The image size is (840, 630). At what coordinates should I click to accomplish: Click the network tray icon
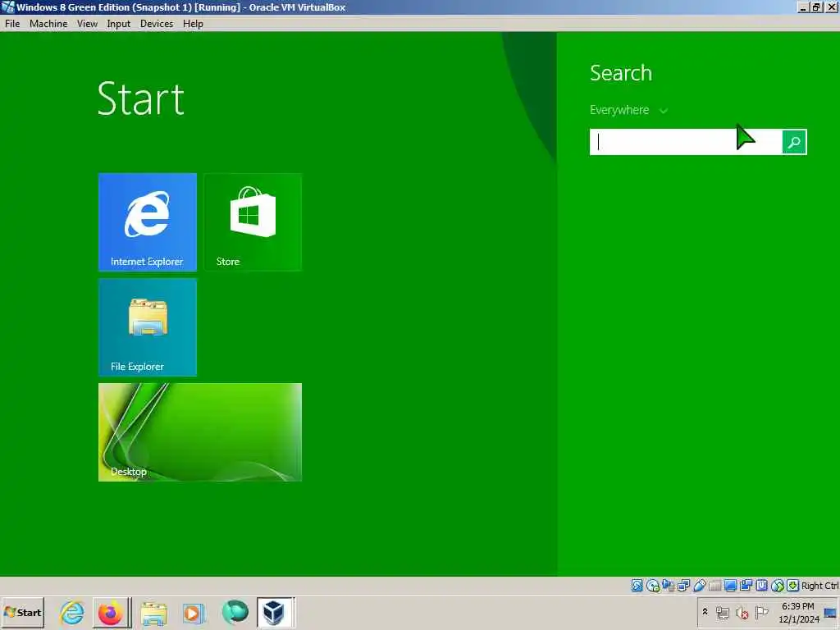tap(723, 612)
